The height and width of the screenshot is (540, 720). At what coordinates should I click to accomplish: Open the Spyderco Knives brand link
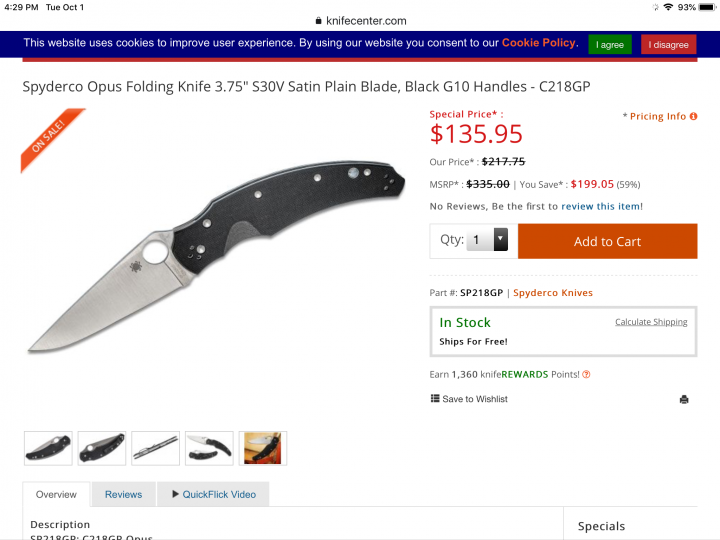click(x=553, y=292)
